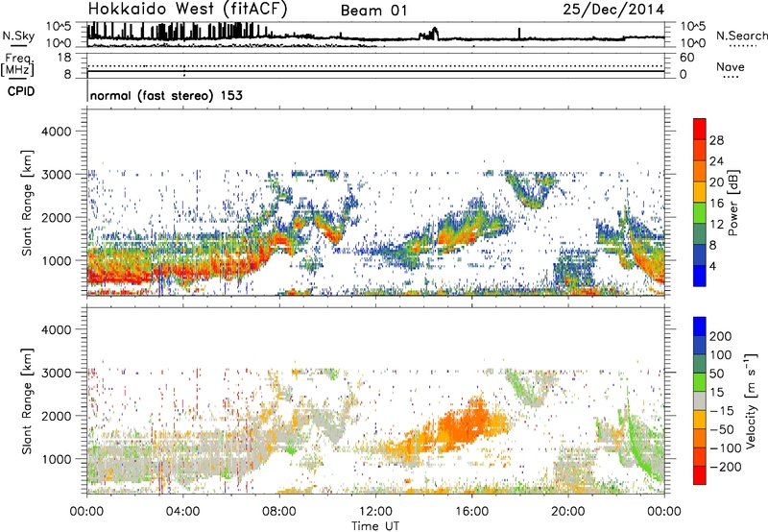Click the '08:00' time axis label
This screenshot has height=532, width=768.
tap(279, 511)
